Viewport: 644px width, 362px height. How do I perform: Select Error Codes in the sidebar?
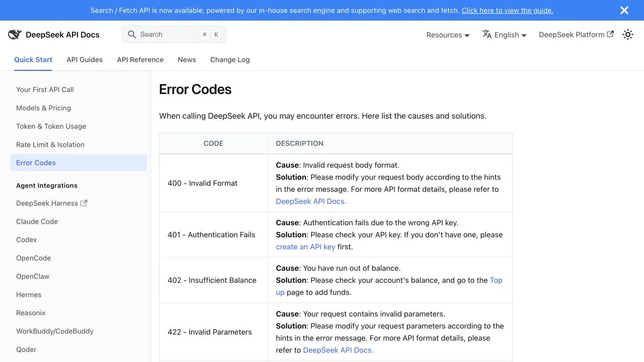coord(78,162)
